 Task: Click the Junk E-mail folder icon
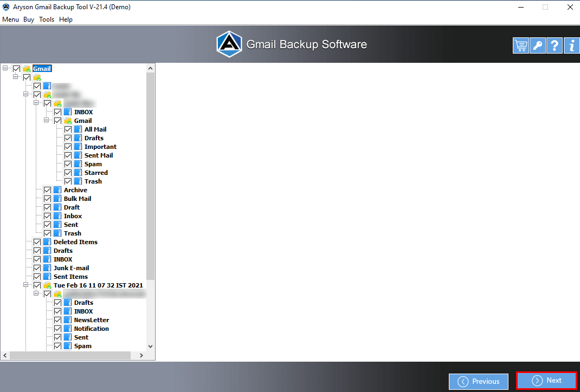[x=47, y=268]
